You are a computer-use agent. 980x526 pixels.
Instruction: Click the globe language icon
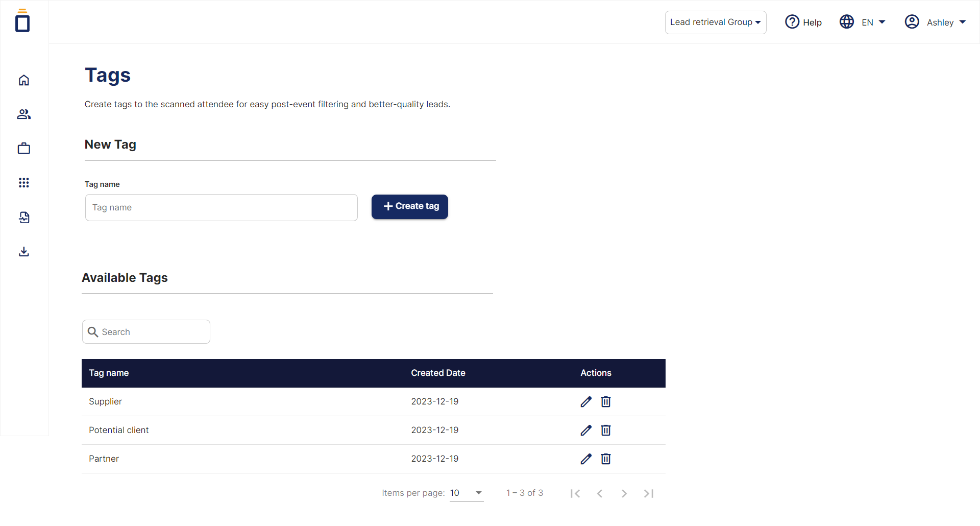(847, 22)
